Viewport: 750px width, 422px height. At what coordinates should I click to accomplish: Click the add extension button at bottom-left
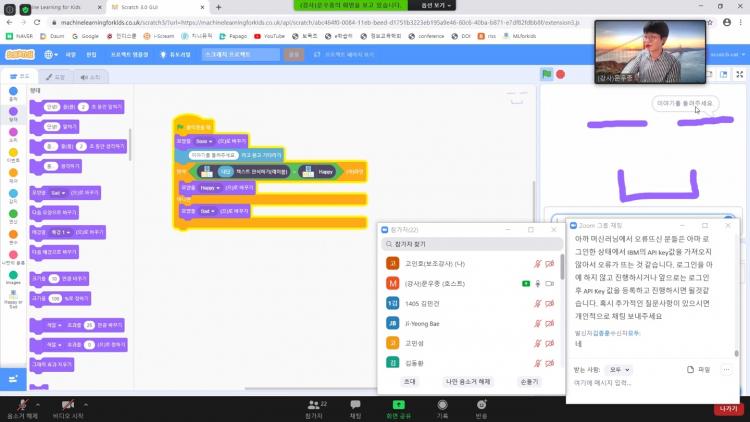[x=13, y=379]
